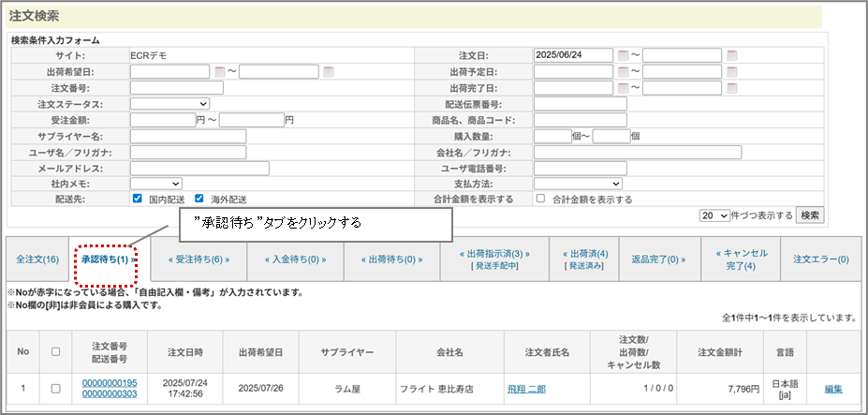Expand the 注文ステータス dropdown
The width and height of the screenshot is (868, 415).
coord(169,104)
